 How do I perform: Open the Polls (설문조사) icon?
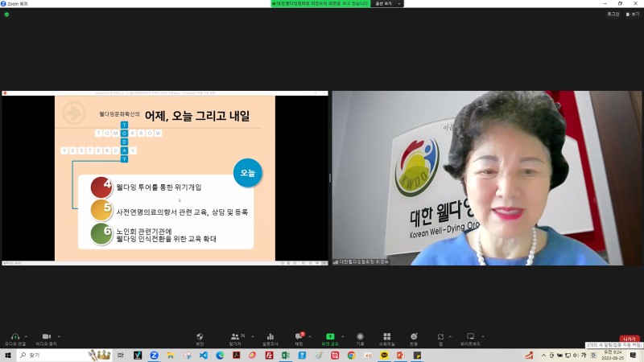270,337
